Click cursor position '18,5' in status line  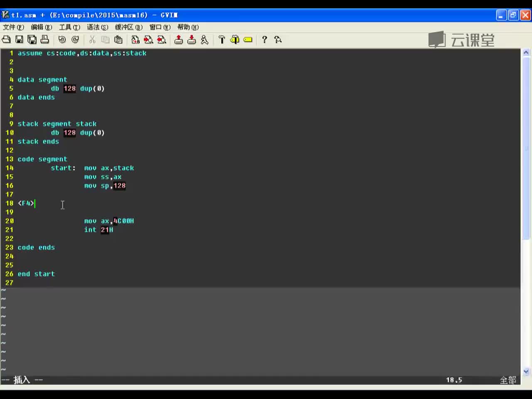tap(454, 380)
